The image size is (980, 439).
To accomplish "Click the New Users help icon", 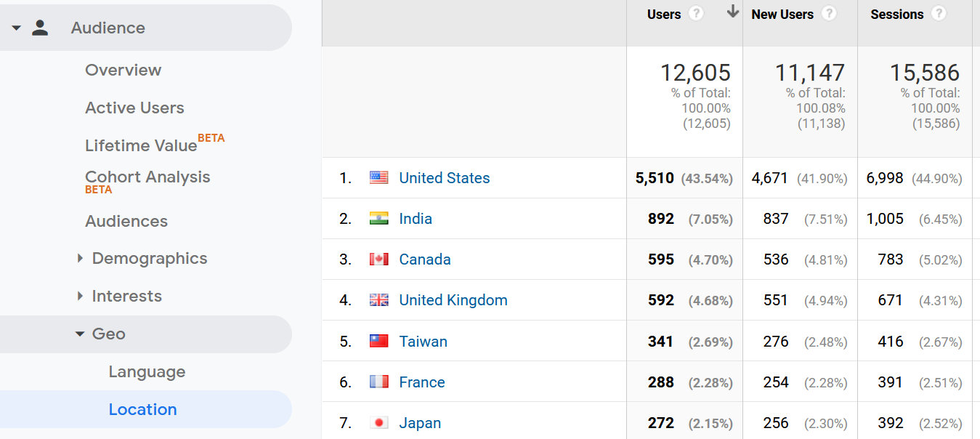I will click(x=829, y=14).
